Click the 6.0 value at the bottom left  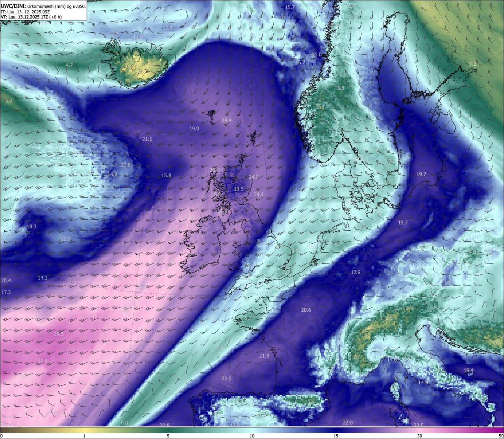coord(124,423)
